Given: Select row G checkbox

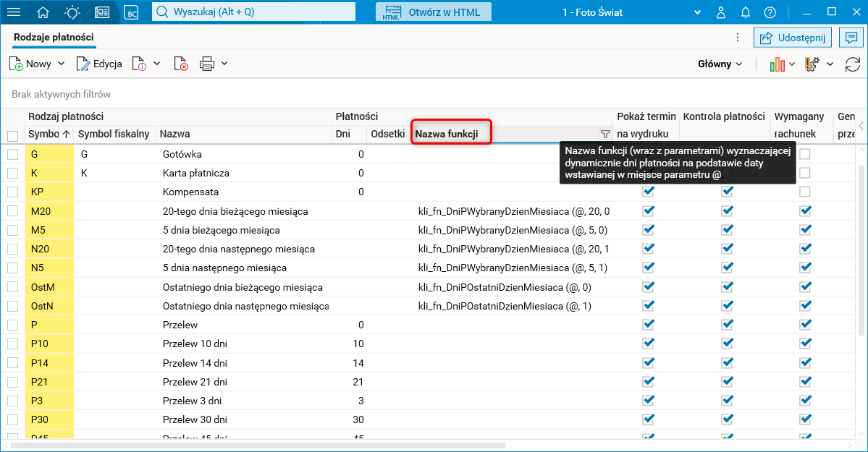Looking at the screenshot, I should [13, 154].
